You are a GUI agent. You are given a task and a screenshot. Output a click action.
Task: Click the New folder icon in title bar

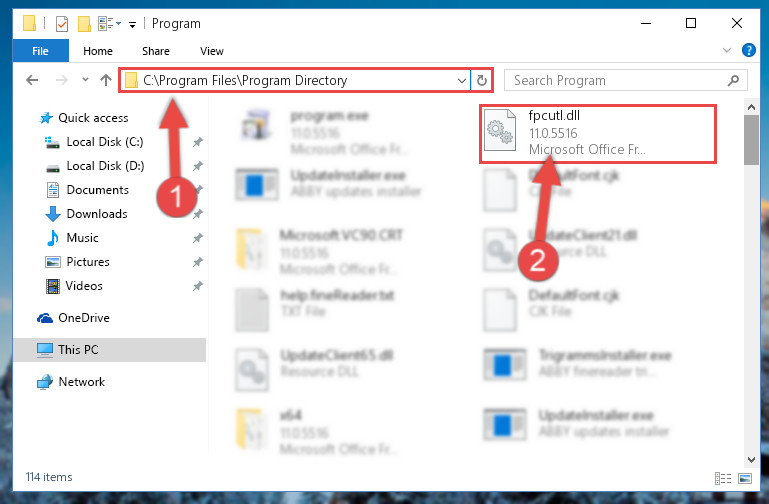(84, 24)
